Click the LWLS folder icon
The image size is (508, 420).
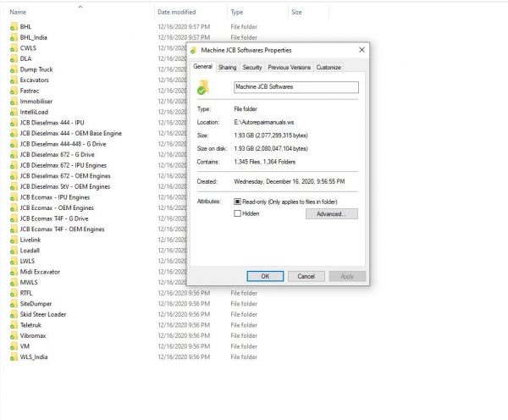[x=14, y=261]
